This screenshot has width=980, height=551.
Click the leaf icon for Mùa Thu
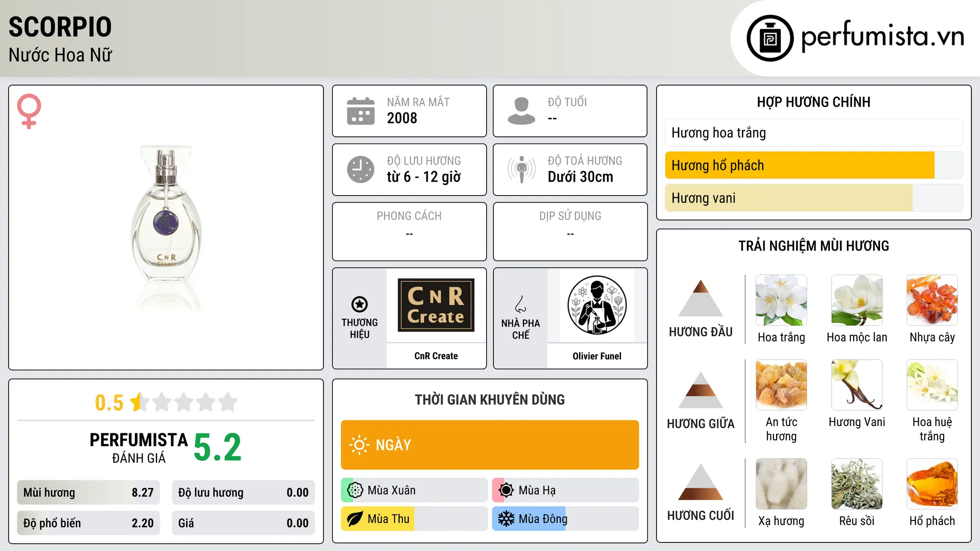(355, 519)
